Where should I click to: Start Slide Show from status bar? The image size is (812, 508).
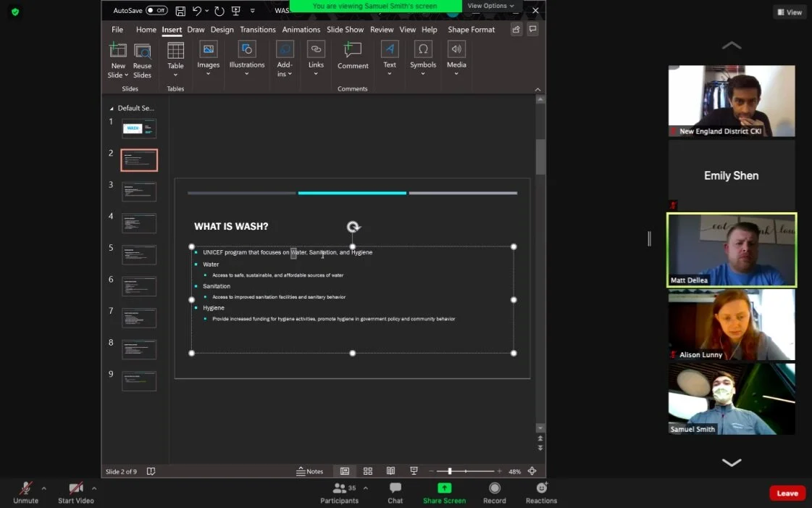click(414, 471)
